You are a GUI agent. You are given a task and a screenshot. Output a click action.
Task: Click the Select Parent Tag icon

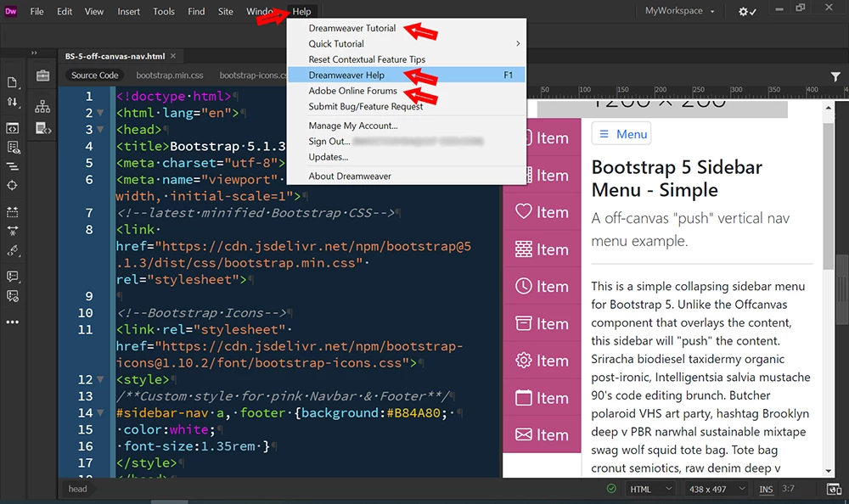[x=12, y=250]
